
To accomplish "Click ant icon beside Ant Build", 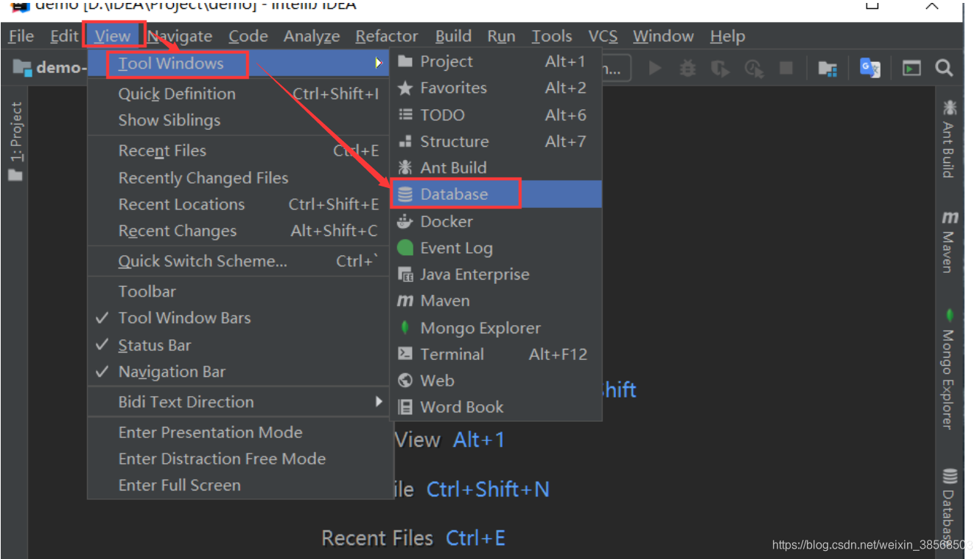I will 405,168.
